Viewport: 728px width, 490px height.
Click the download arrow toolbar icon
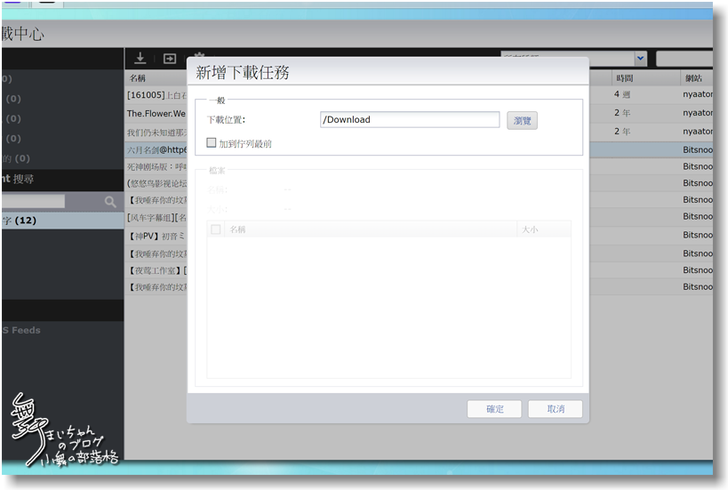[140, 58]
